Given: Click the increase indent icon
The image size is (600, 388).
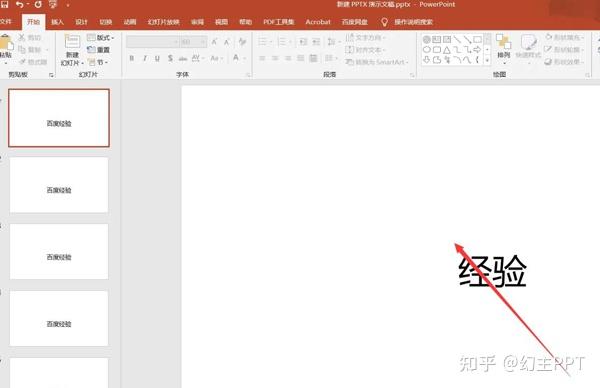Looking at the screenshot, I should (316, 42).
